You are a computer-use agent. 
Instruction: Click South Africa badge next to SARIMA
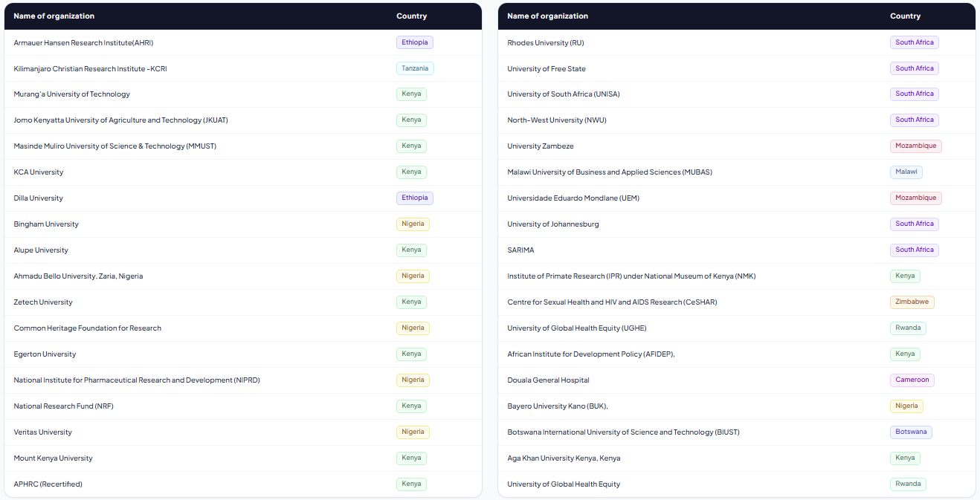coord(915,250)
